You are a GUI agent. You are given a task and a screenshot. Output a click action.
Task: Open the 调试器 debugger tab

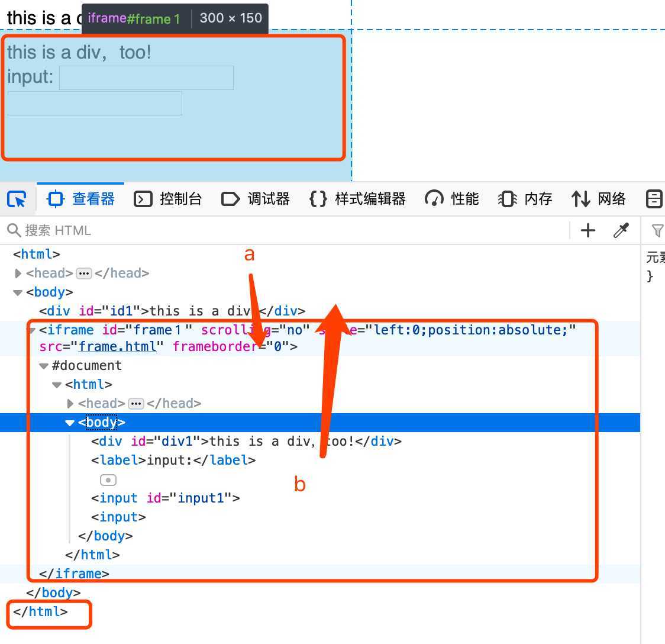click(256, 199)
